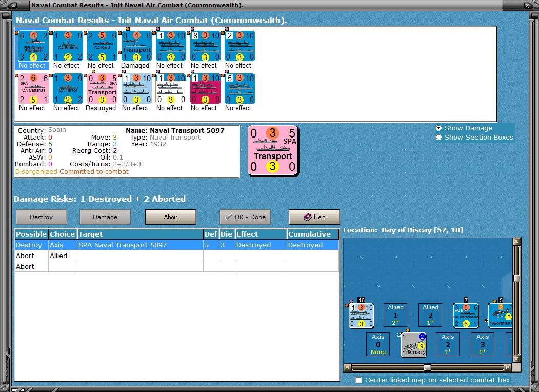This screenshot has width=539, height=392.
Task: Click the Cumulative column header
Action: (313, 234)
